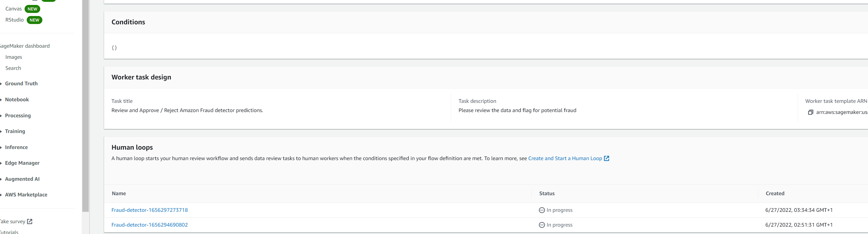Viewport: 868px width, 234px height.
Task: Click In progress status icon for Fraud-detector-1656297273718
Action: click(x=542, y=210)
